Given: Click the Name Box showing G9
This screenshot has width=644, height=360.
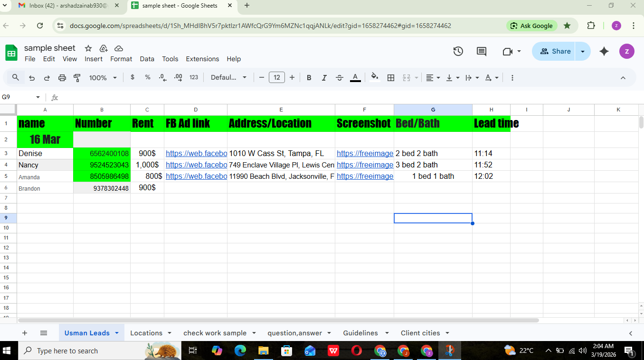Looking at the screenshot, I should pyautogui.click(x=21, y=97).
